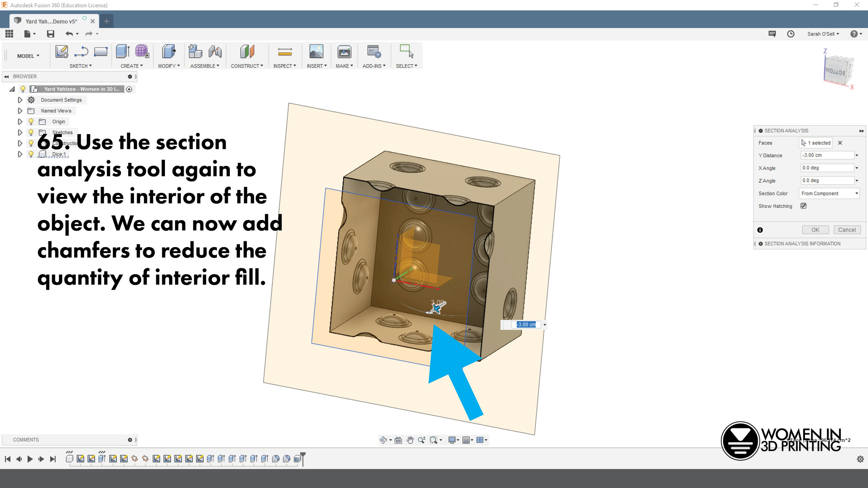Expand the Origin tree node
The image size is (868, 488).
point(20,121)
